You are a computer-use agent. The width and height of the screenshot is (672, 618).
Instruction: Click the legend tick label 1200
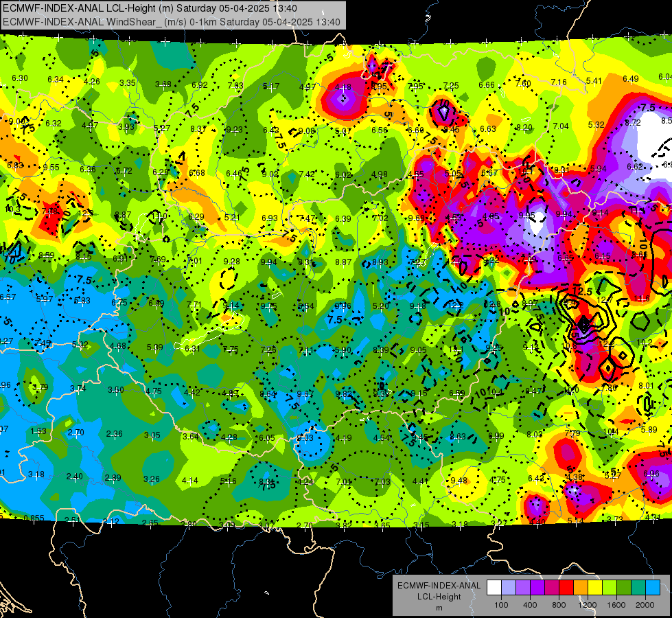coord(588,605)
